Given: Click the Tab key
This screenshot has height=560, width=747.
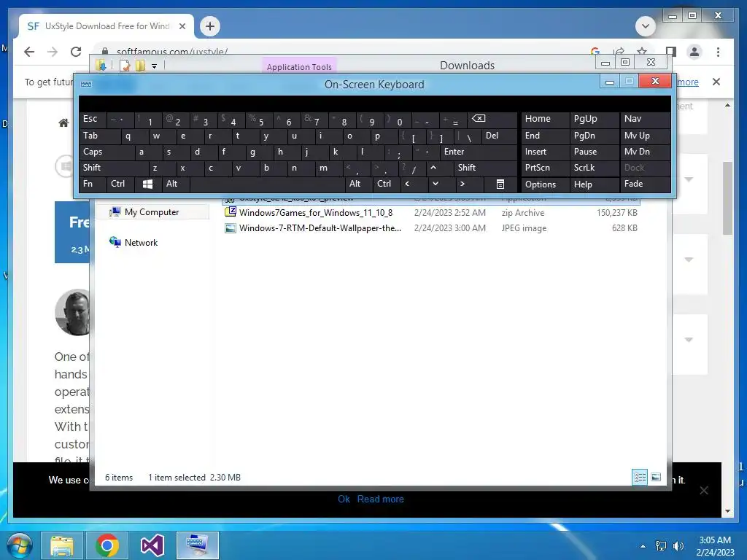Looking at the screenshot, I should (x=99, y=136).
